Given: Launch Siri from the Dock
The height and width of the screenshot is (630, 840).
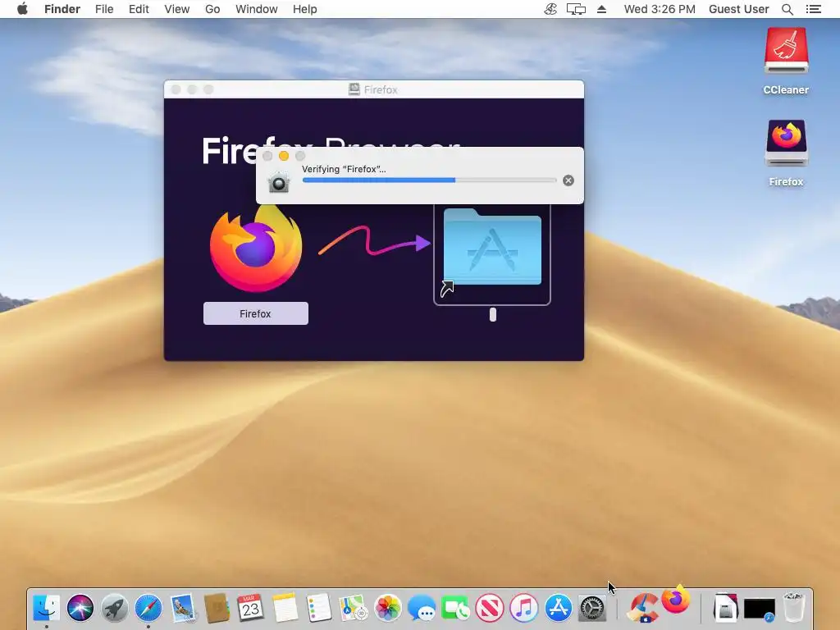Looking at the screenshot, I should pyautogui.click(x=80, y=608).
